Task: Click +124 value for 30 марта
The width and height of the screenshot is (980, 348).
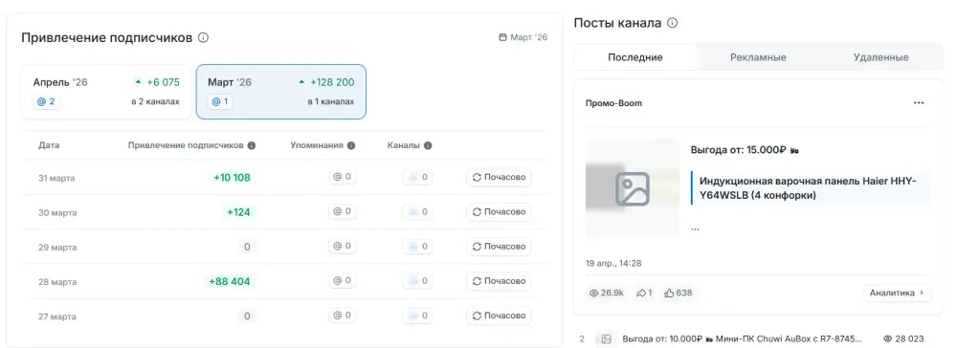Action: point(238,212)
